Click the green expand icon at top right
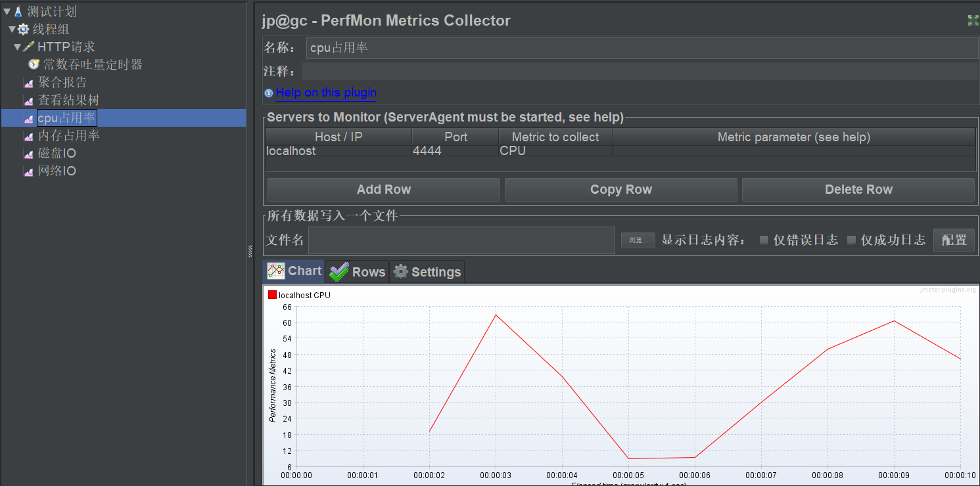 pyautogui.click(x=973, y=20)
